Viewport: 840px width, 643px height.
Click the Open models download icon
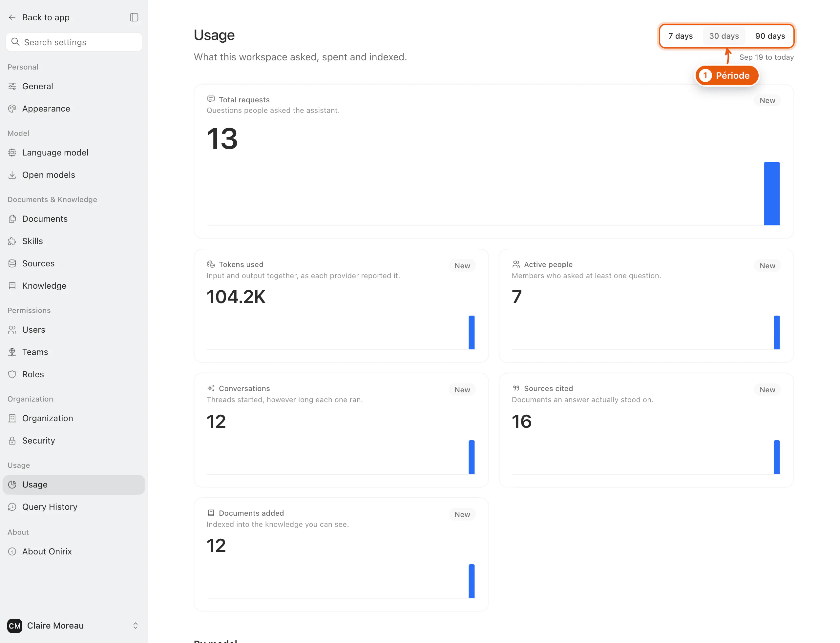(12, 175)
